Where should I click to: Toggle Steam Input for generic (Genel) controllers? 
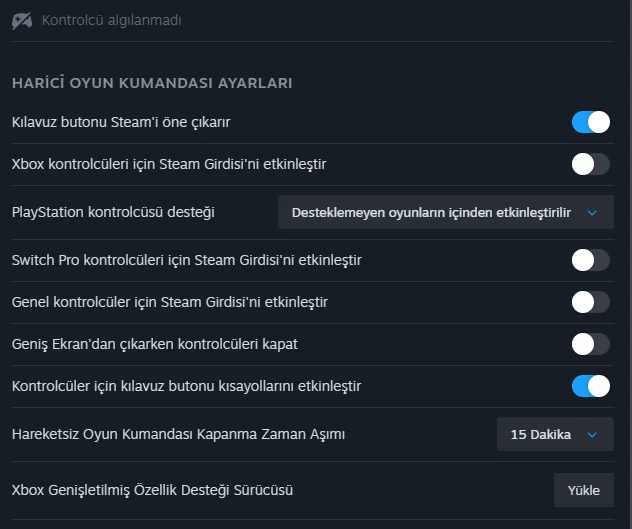click(x=590, y=302)
